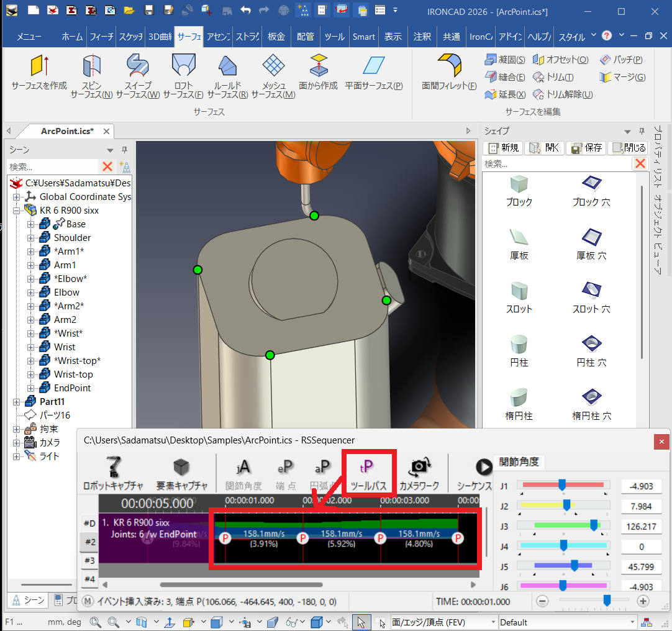The width and height of the screenshot is (672, 631).
Task: Select the Slot (スロット) shape
Action: click(x=519, y=298)
